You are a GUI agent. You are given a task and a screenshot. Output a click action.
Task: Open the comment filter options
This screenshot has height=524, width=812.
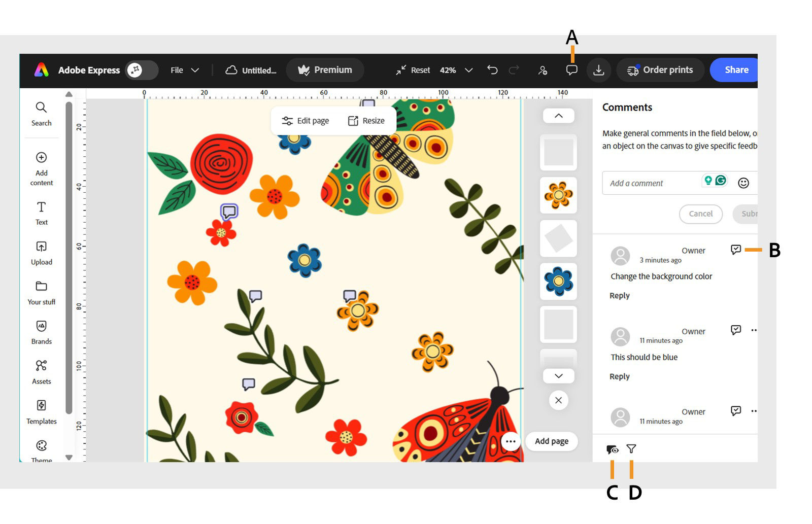pyautogui.click(x=631, y=449)
